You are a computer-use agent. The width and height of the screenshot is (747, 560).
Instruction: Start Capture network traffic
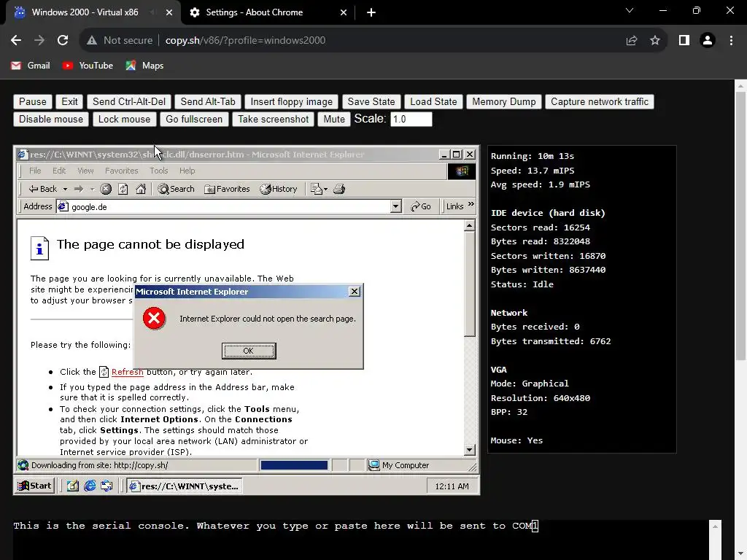click(600, 102)
